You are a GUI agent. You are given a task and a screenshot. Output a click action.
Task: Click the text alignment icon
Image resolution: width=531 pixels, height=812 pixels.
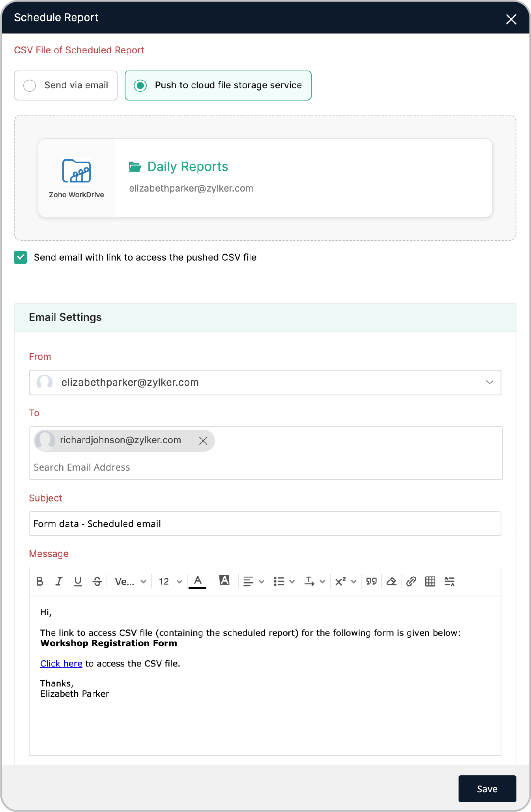248,581
